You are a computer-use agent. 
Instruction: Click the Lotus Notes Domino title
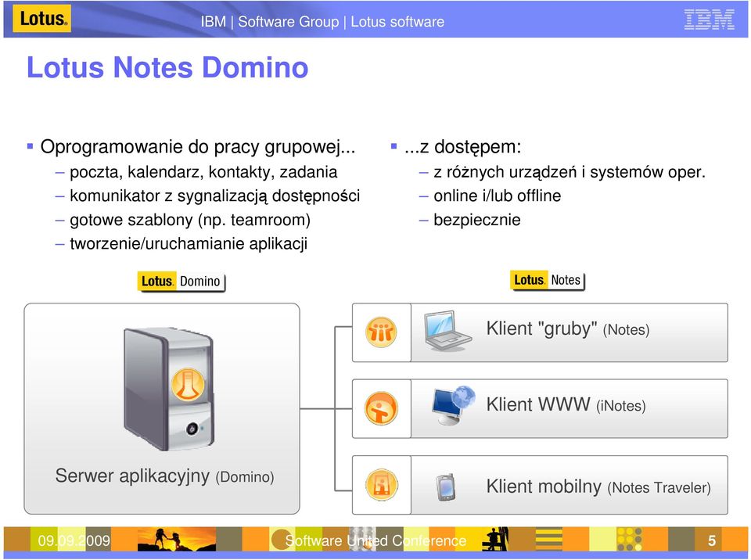pyautogui.click(x=167, y=67)
